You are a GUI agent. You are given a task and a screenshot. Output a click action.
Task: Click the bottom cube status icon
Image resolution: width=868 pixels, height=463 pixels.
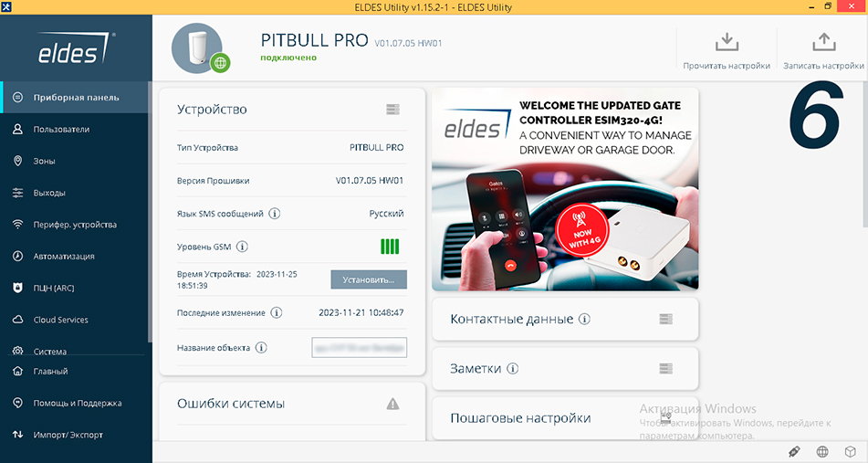[851, 452]
